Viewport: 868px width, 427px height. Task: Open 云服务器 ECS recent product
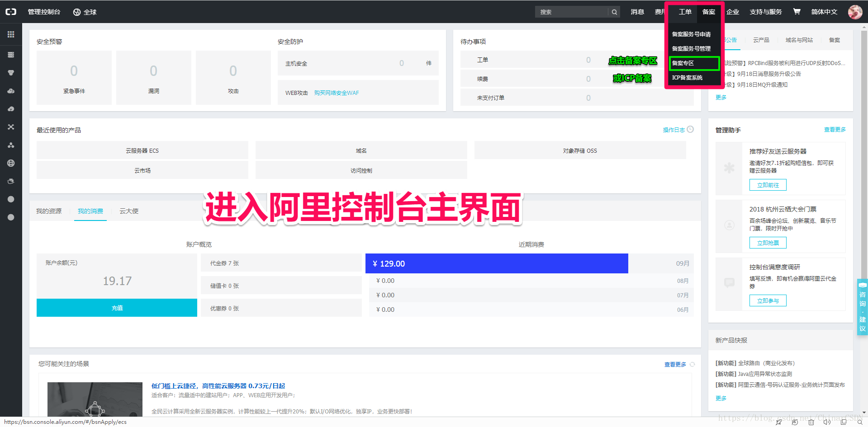pos(142,150)
